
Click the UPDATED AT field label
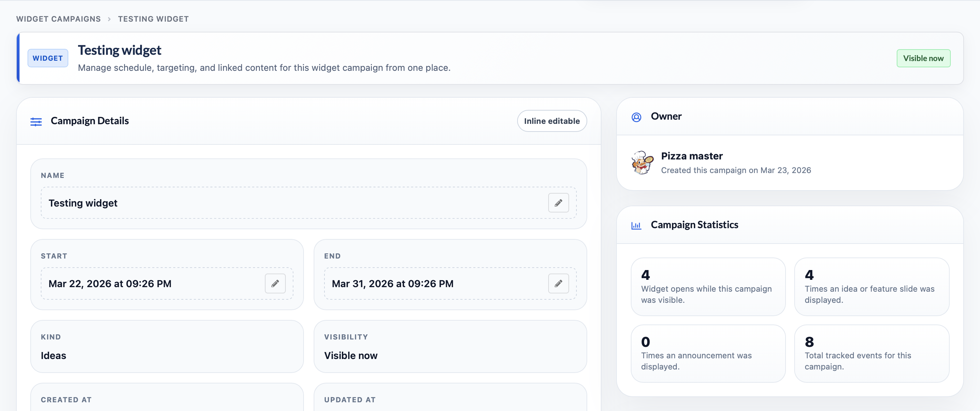tap(350, 400)
